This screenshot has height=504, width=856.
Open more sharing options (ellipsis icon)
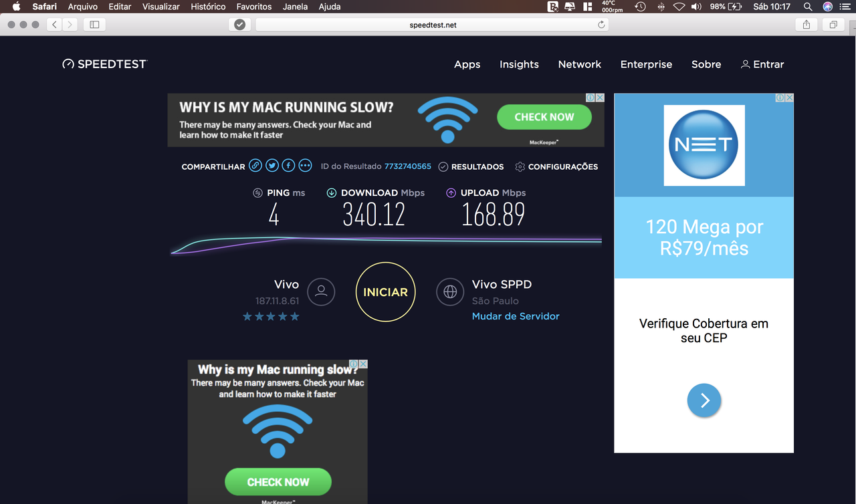[305, 165]
